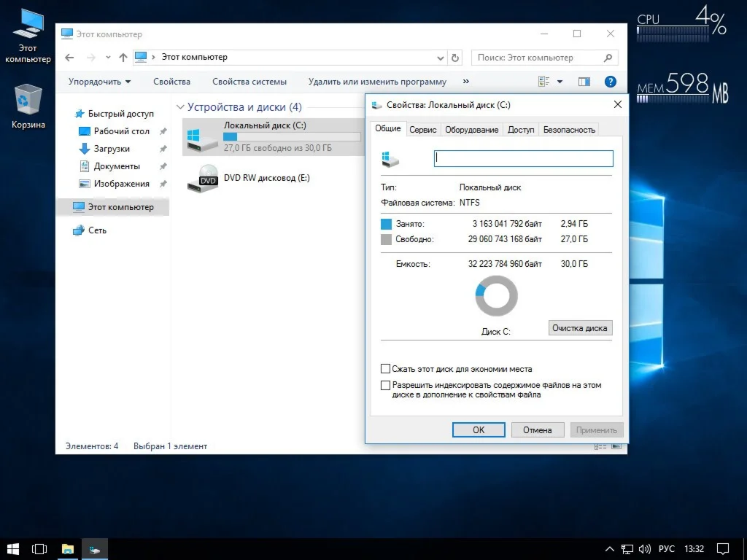Click the Очистка диска button
The image size is (747, 560).
point(580,328)
